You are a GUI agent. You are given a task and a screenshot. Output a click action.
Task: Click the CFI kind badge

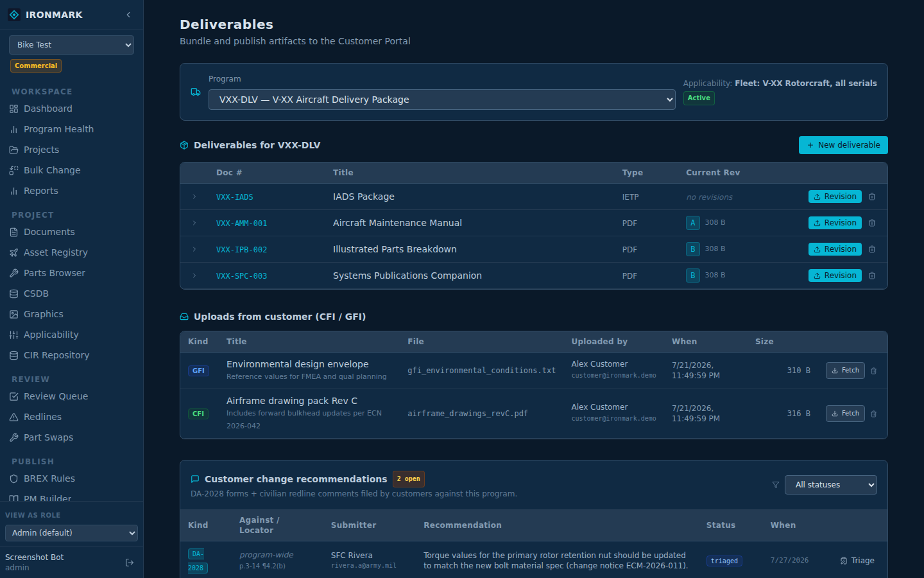coord(198,414)
